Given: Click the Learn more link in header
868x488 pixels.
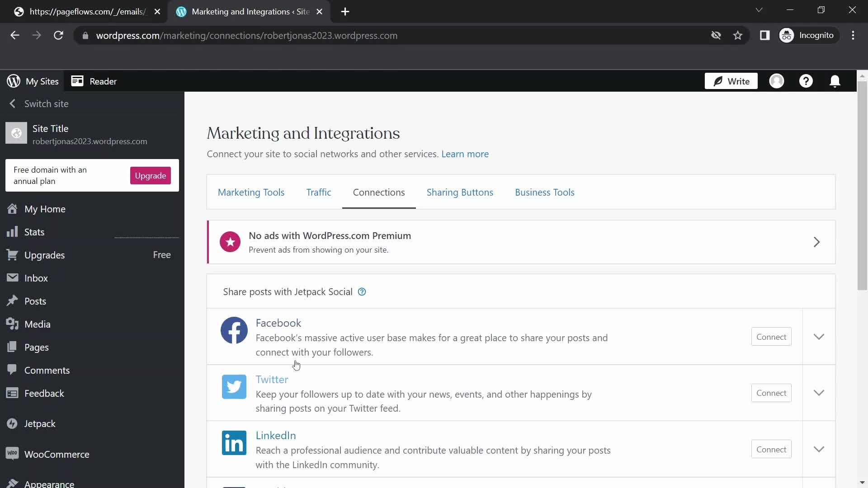Looking at the screenshot, I should tap(465, 154).
